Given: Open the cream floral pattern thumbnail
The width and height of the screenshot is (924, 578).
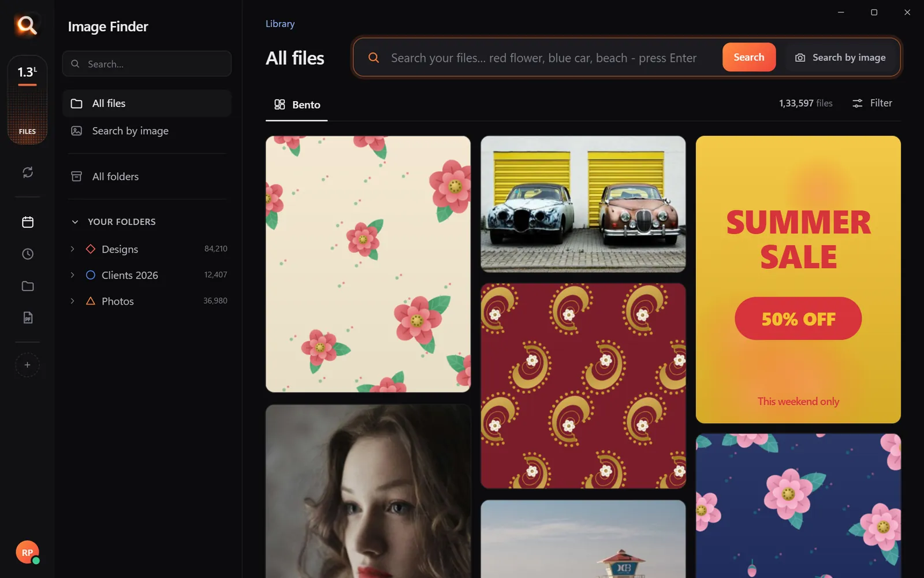Looking at the screenshot, I should [368, 264].
